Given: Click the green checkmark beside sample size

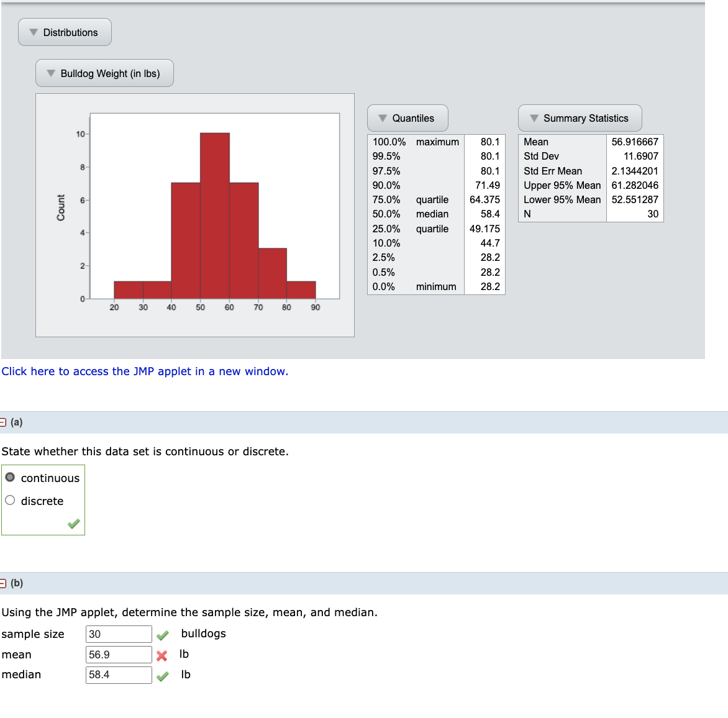Looking at the screenshot, I should 163,634.
